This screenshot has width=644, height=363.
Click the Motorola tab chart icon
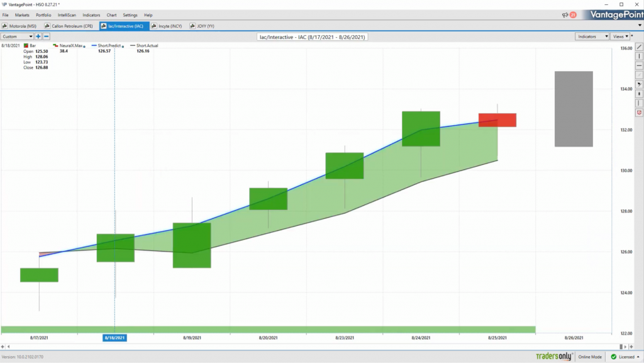tap(5, 26)
